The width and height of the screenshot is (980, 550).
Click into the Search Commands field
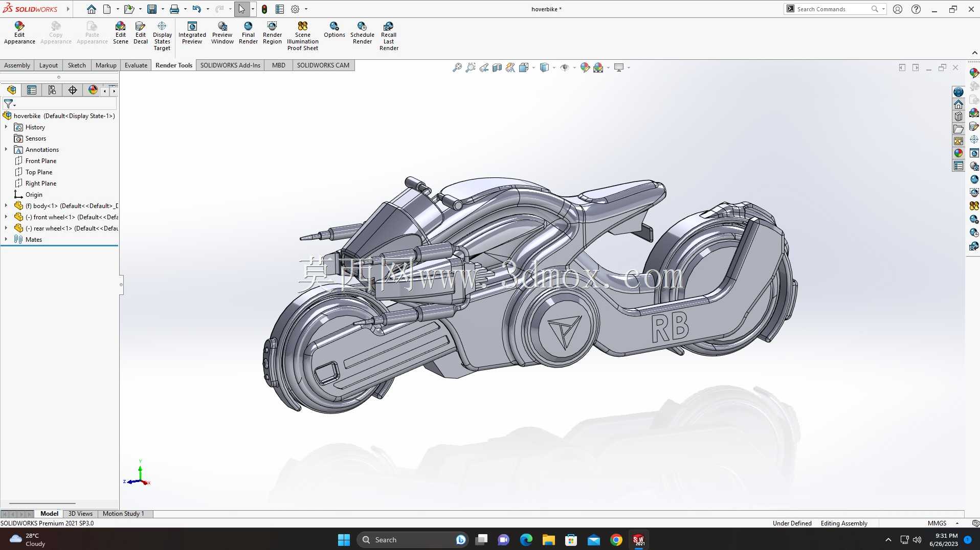coord(833,9)
